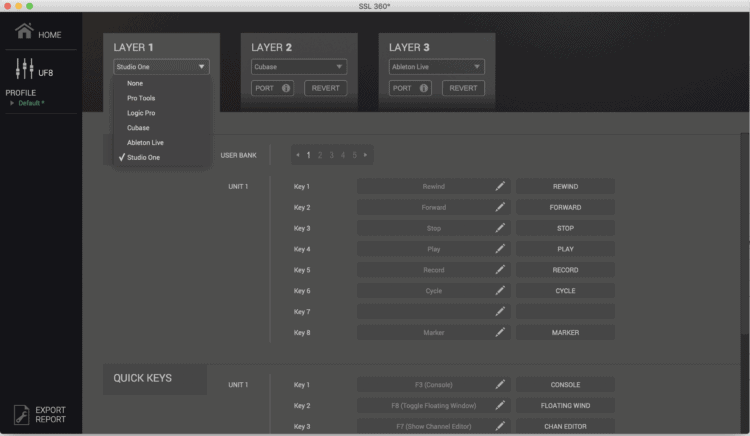The image size is (750, 436).
Task: Show Layer 2 PORT info icon
Action: click(286, 88)
